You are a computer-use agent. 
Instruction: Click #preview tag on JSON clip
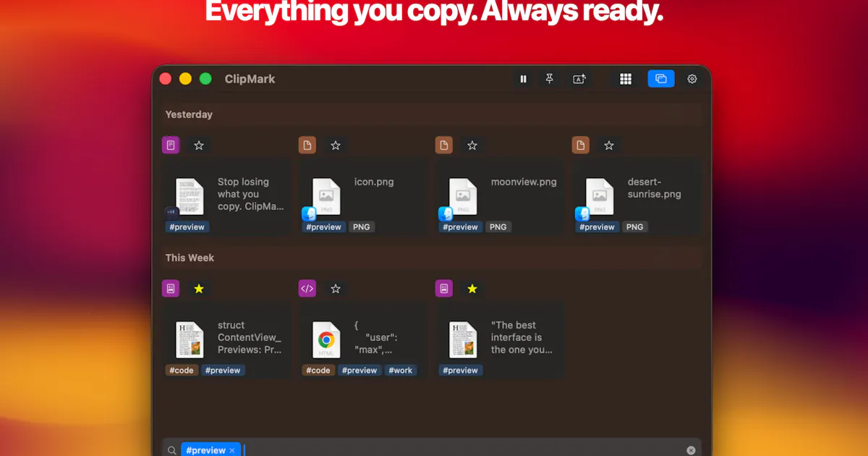pyautogui.click(x=359, y=370)
